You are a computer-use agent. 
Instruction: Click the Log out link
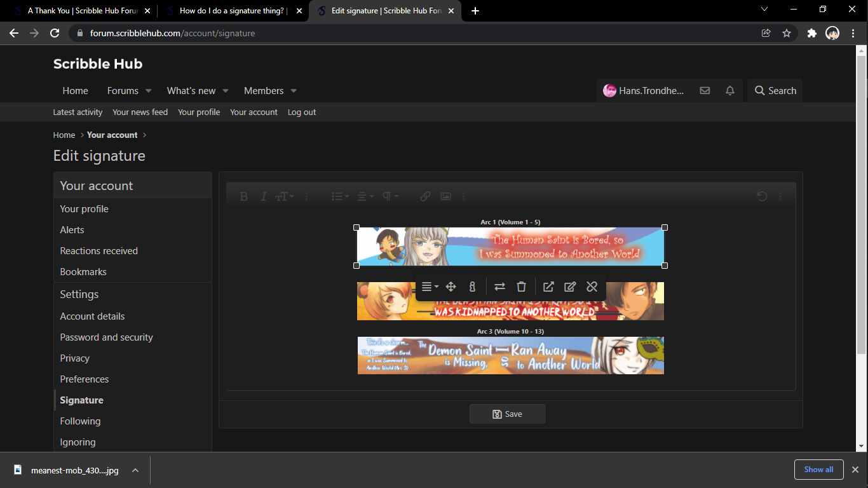coord(302,112)
